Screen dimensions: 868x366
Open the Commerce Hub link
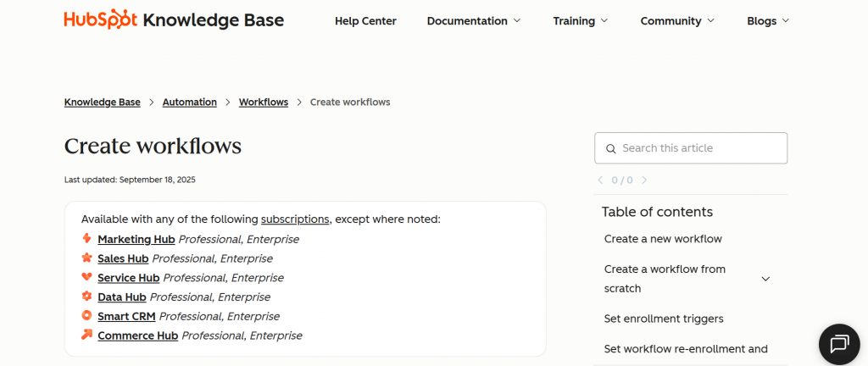[138, 335]
